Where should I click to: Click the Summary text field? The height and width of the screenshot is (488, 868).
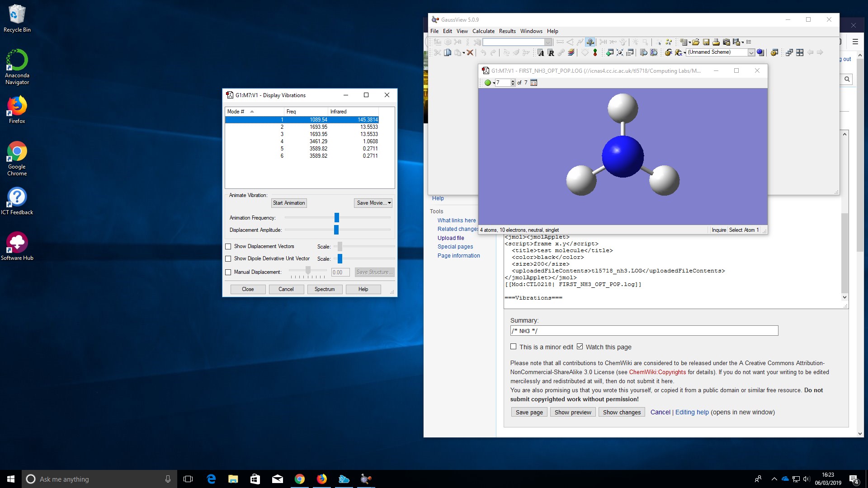pos(644,331)
